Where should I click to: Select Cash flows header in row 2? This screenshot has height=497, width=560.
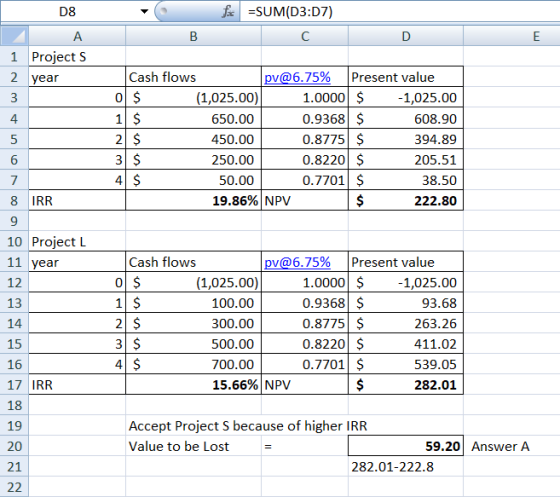pos(194,77)
